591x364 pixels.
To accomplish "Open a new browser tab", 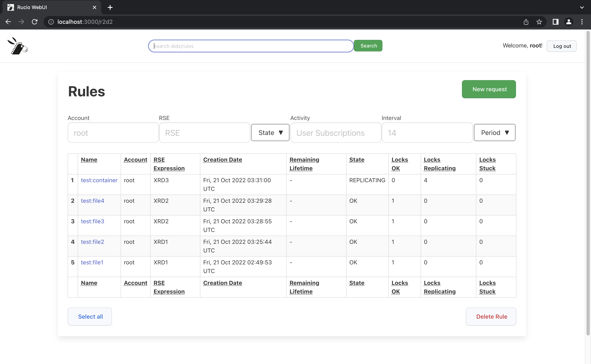I will pos(110,7).
